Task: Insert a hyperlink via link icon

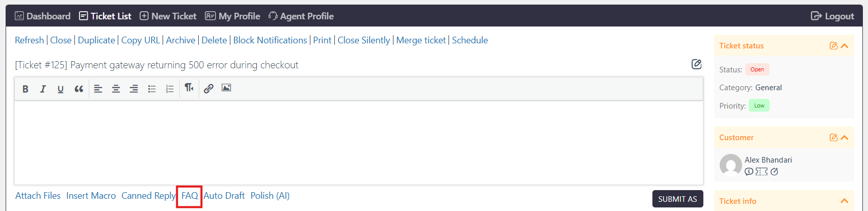Action: tap(208, 89)
